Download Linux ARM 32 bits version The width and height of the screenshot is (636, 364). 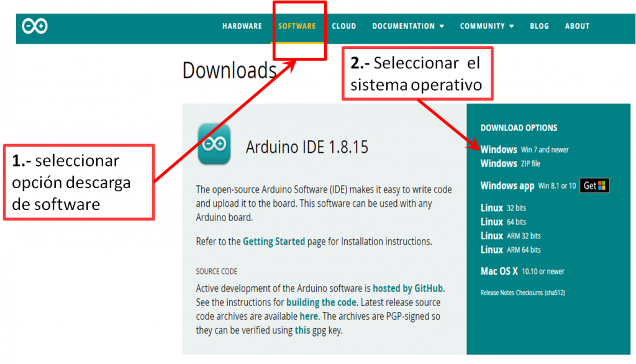tap(511, 236)
